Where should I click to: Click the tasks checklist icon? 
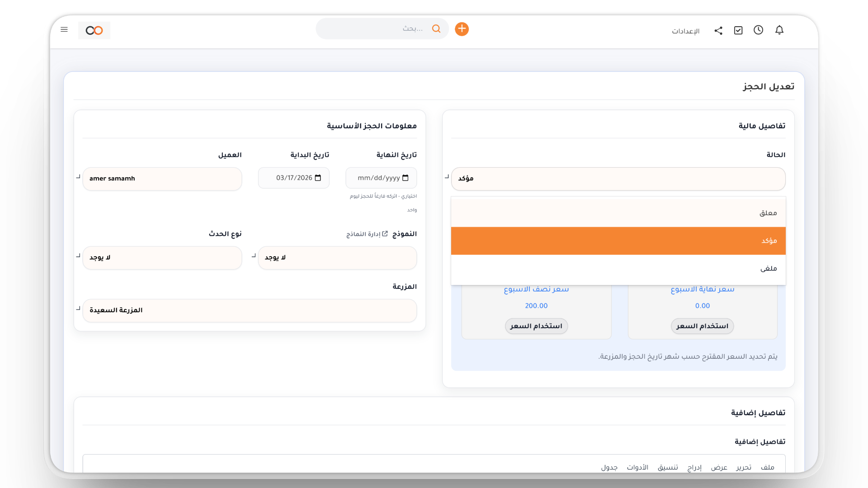pyautogui.click(x=738, y=30)
